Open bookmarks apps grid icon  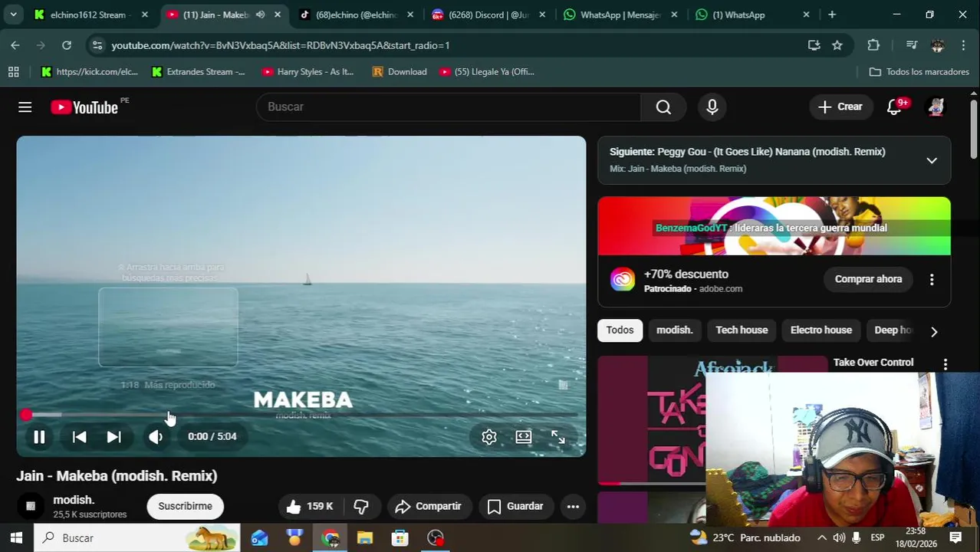13,71
